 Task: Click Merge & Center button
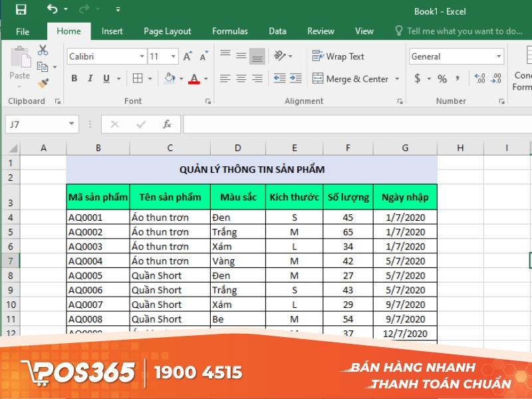click(x=350, y=78)
